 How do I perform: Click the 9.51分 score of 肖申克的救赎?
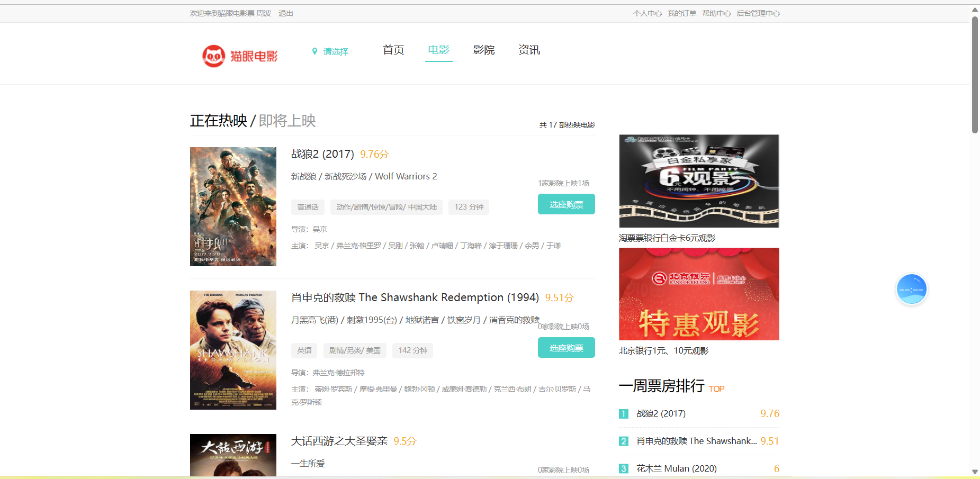(559, 297)
